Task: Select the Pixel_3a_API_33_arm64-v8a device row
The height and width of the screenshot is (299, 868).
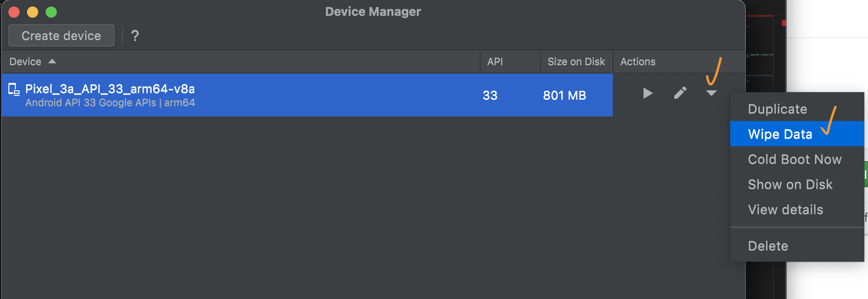Action: 307,95
